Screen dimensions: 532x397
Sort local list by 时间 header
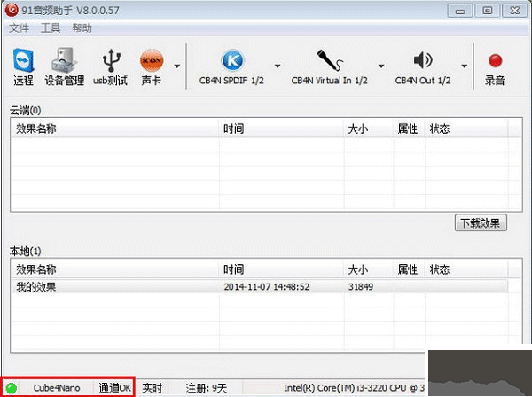(281, 269)
